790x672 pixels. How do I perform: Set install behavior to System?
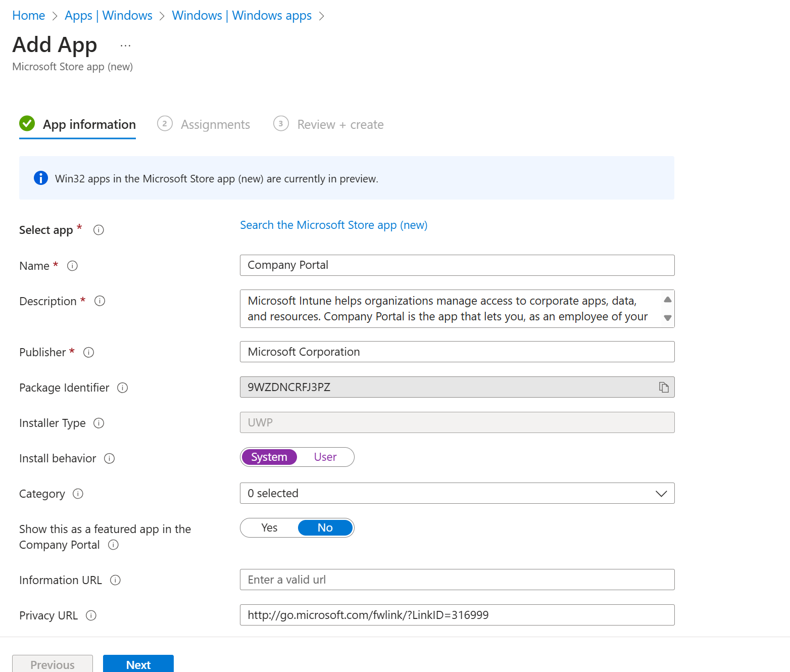(x=269, y=457)
